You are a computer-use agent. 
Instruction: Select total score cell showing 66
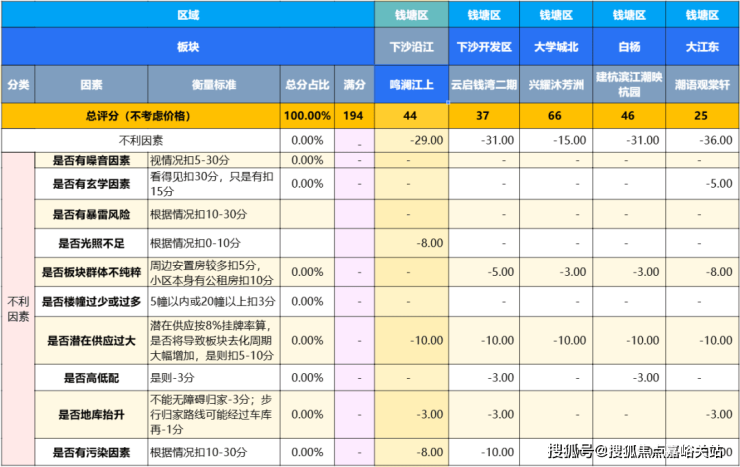point(556,116)
